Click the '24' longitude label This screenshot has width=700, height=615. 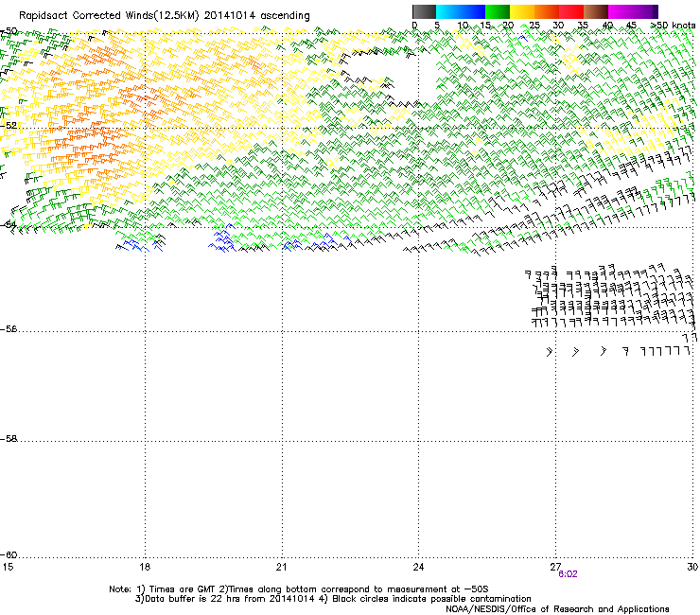coord(418,567)
